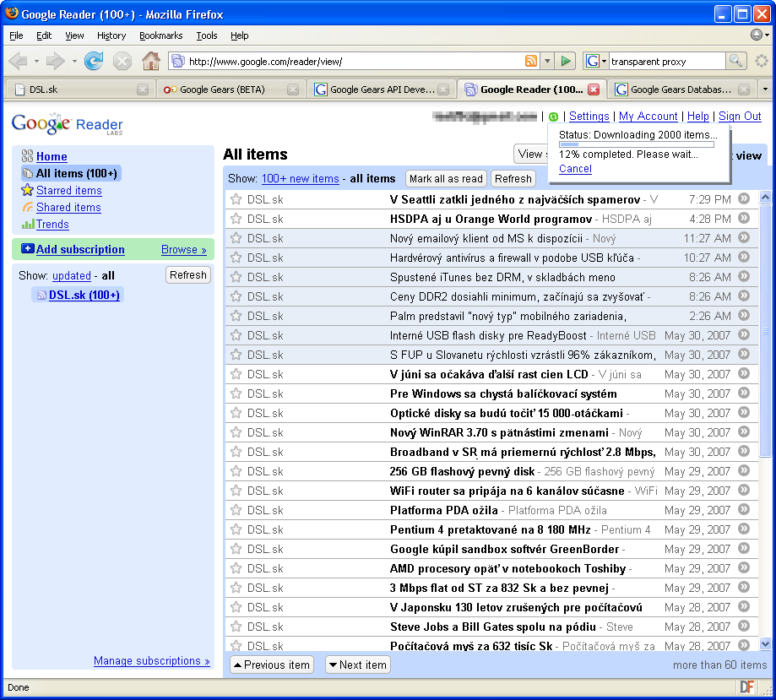Close the Google Reader tab
The height and width of the screenshot is (700, 776).
(594, 90)
